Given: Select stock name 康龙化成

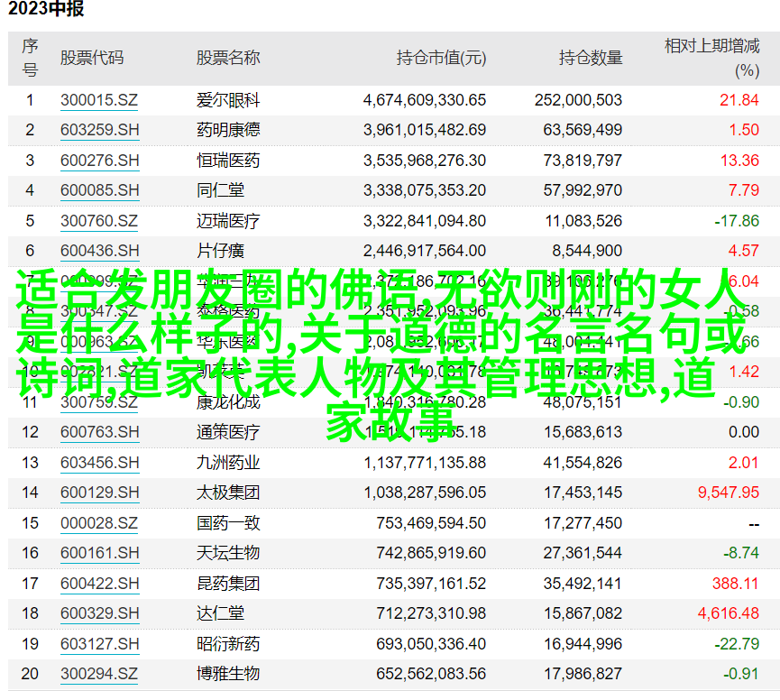Looking at the screenshot, I should [228, 402].
